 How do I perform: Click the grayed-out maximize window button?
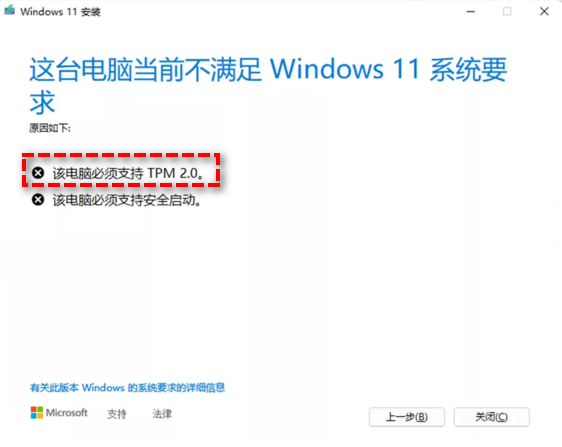pyautogui.click(x=507, y=12)
